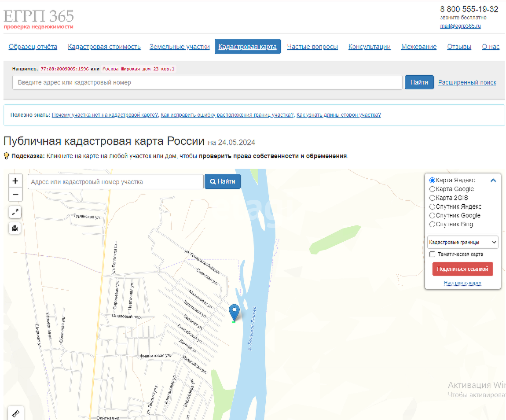Viewport: 506px width, 420px height.
Task: Open the Кадастровые границы dropdown
Action: click(462, 242)
